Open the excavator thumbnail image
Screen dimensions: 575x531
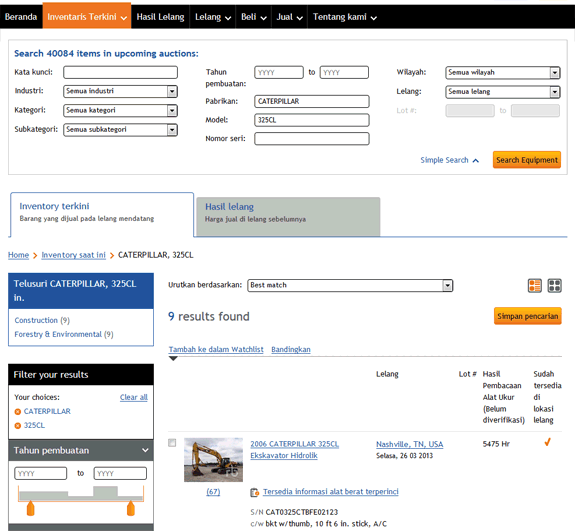tap(213, 459)
